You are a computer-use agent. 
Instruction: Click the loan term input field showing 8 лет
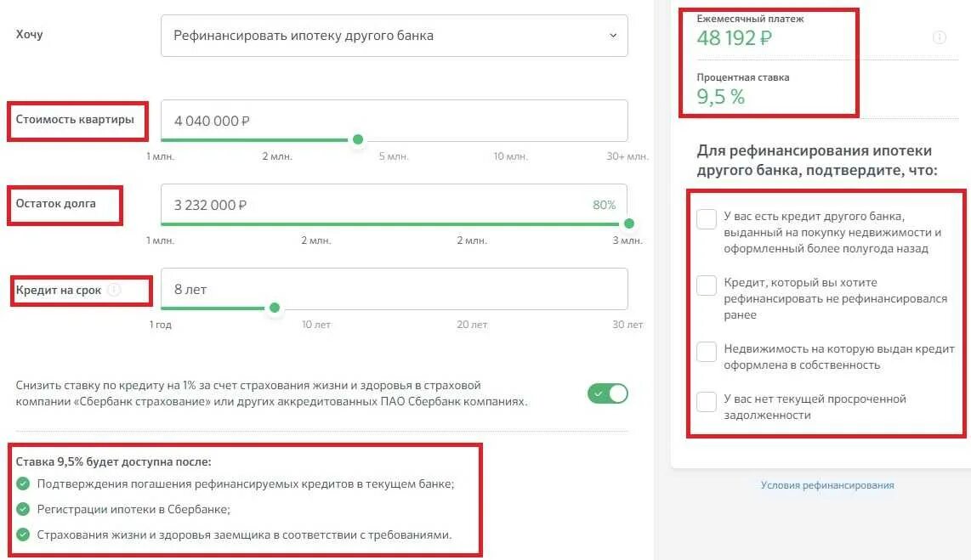coord(394,289)
